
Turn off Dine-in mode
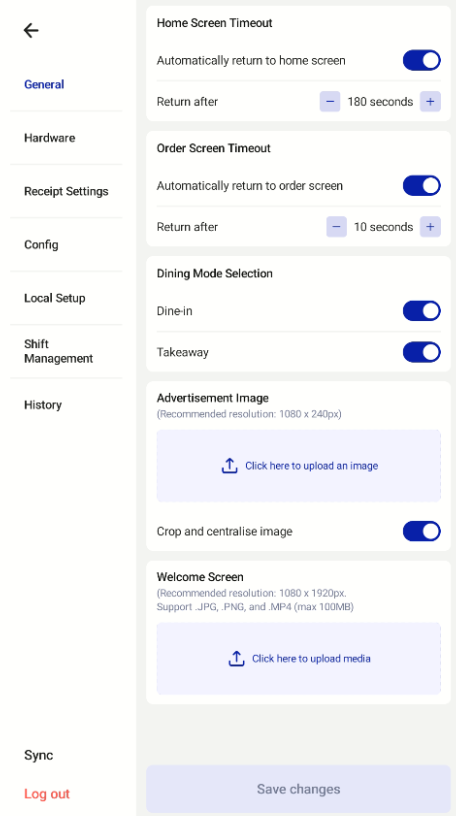422,311
